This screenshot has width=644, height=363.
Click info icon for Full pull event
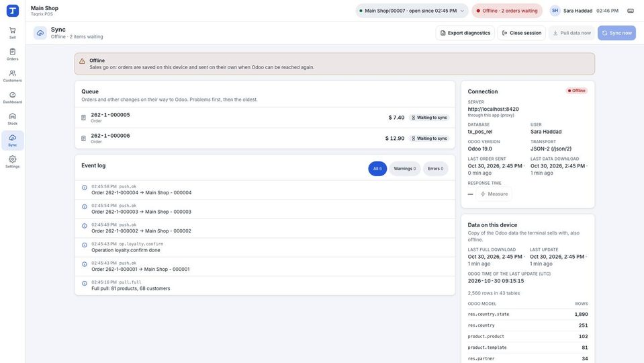(x=84, y=283)
